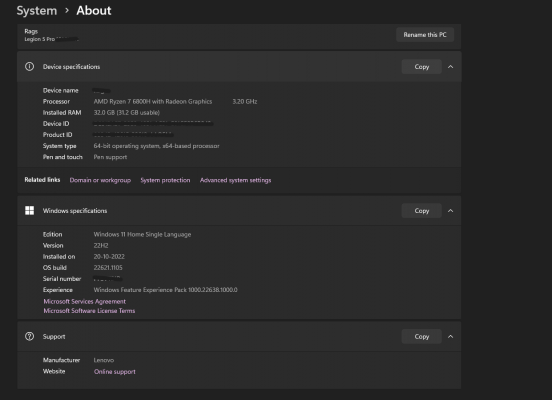Image resolution: width=552 pixels, height=400 pixels.
Task: Click the 20-10-2022 installed on date
Action: (109, 256)
